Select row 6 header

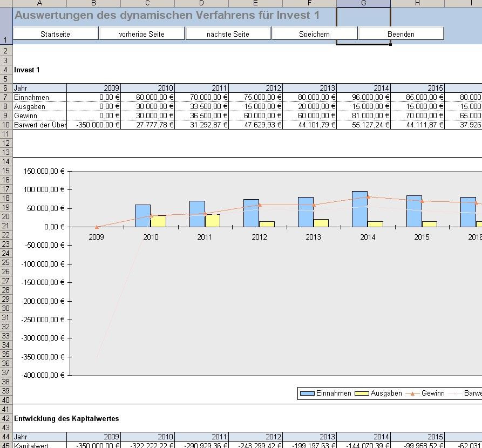[x=6, y=88]
